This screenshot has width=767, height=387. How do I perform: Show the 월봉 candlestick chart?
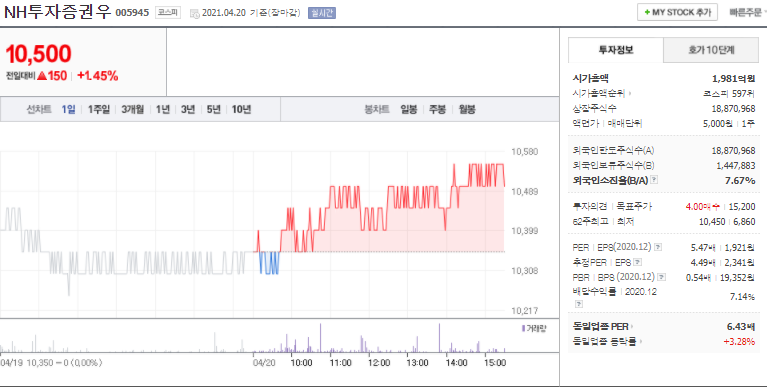pyautogui.click(x=467, y=109)
